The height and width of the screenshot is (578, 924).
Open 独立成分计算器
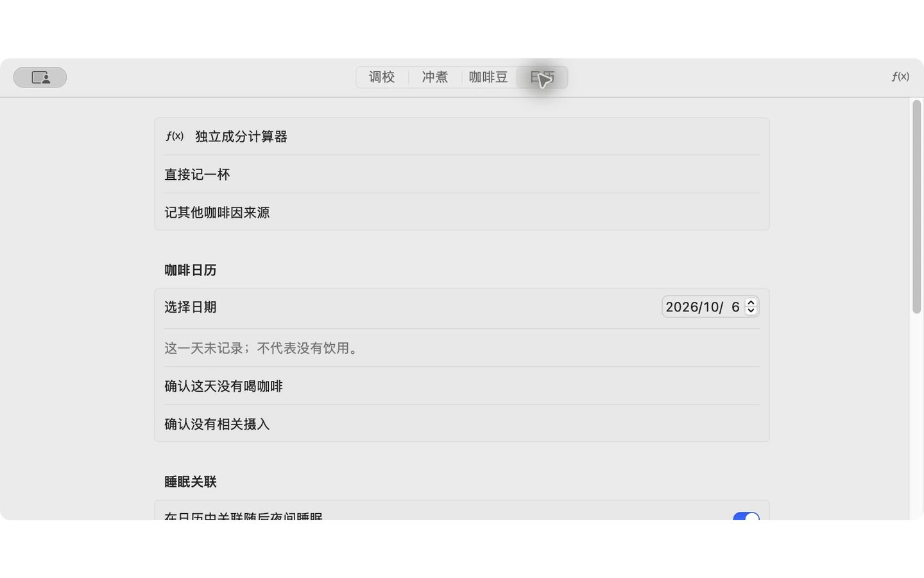(x=462, y=136)
